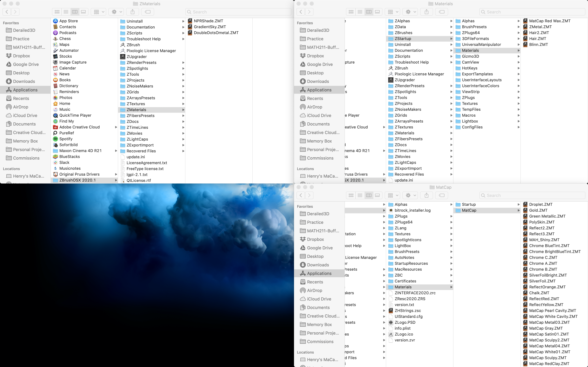Open Spotify app in Applications list
Screen dimensions: 588x367
[66, 139]
